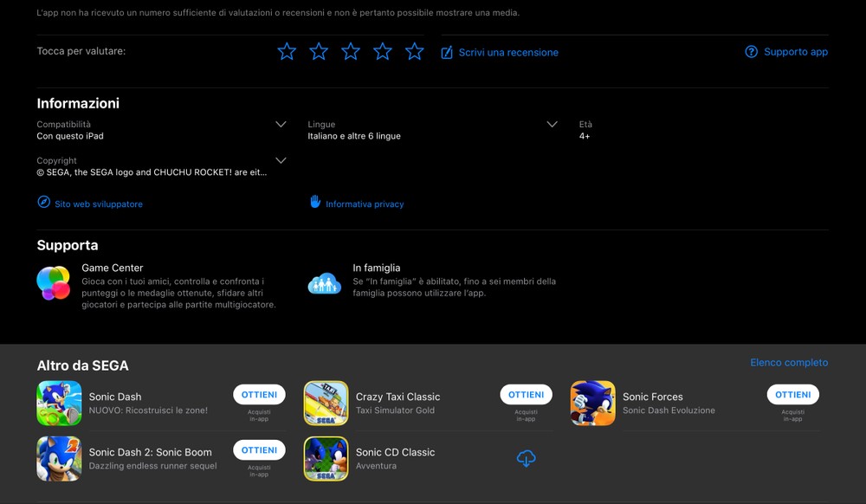Download Sonic CD Classic from cloud
Viewport: 866px width, 504px height.
(x=526, y=458)
